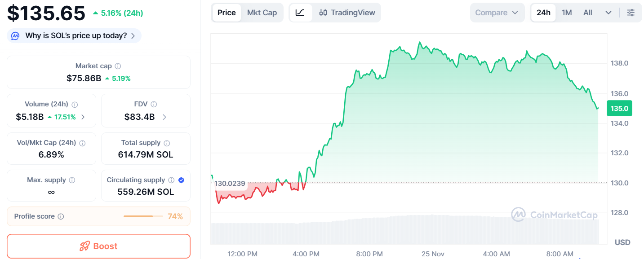The height and width of the screenshot is (259, 644).
Task: Click the Total supply info icon
Action: 167,143
